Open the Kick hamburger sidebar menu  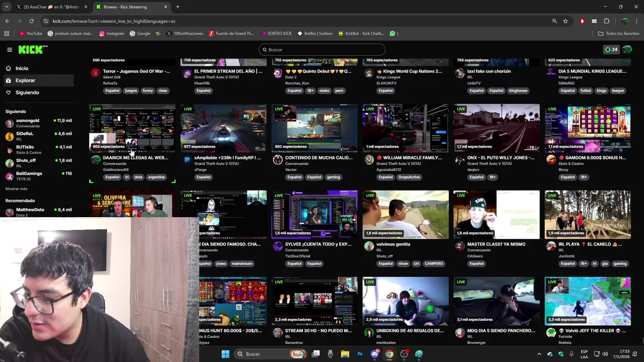[10, 50]
